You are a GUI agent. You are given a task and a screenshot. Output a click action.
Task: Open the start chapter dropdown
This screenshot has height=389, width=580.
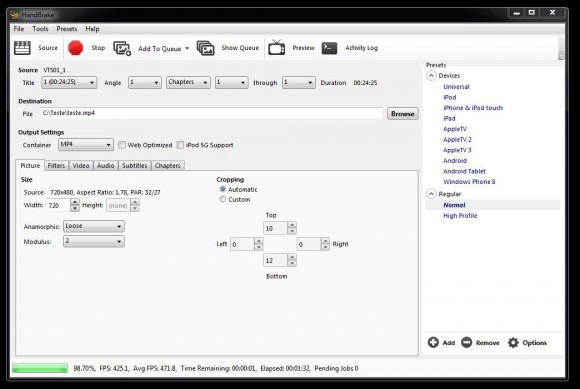point(231,82)
